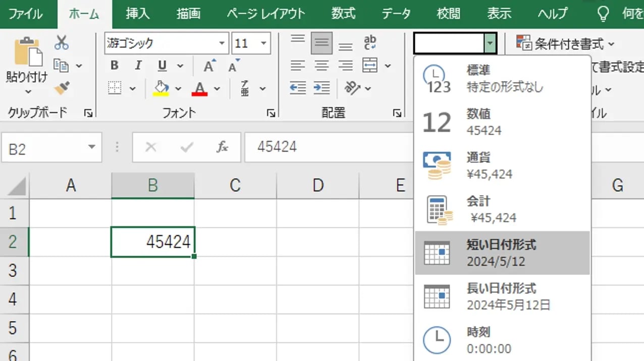The width and height of the screenshot is (644, 361).
Task: Click the formula bar confirm checkmark
Action: pyautogui.click(x=187, y=147)
